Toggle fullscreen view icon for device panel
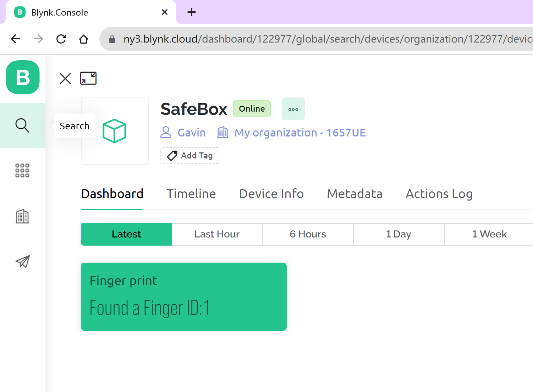This screenshot has height=392, width=533. [x=88, y=78]
